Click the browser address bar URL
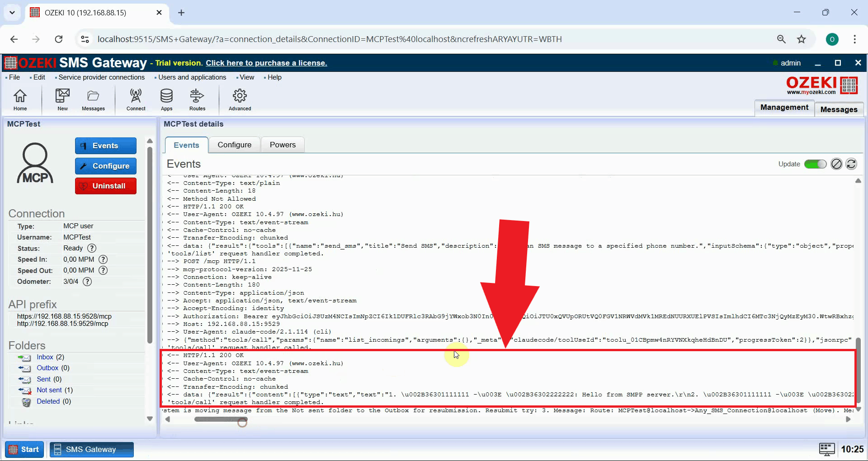The width and height of the screenshot is (868, 461). (x=330, y=39)
